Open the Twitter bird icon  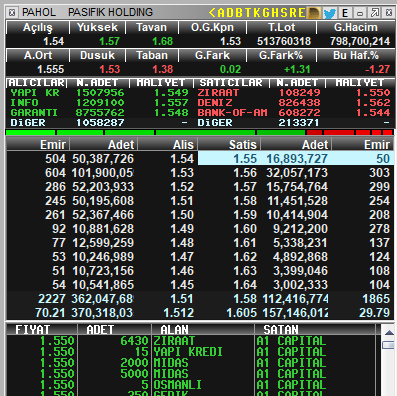coord(330,13)
